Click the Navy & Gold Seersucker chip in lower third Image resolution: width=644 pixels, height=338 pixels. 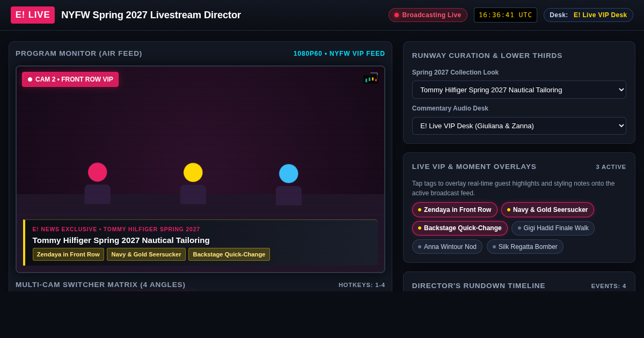click(x=146, y=254)
